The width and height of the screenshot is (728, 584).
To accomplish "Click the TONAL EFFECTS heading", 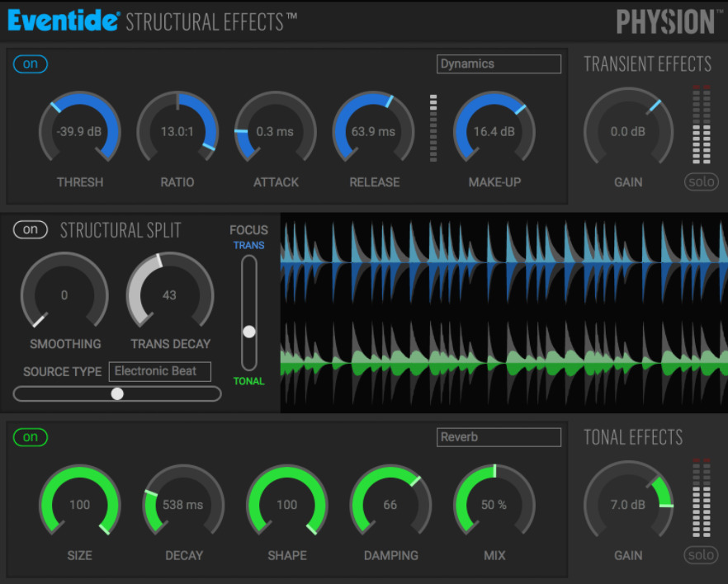I will click(633, 437).
